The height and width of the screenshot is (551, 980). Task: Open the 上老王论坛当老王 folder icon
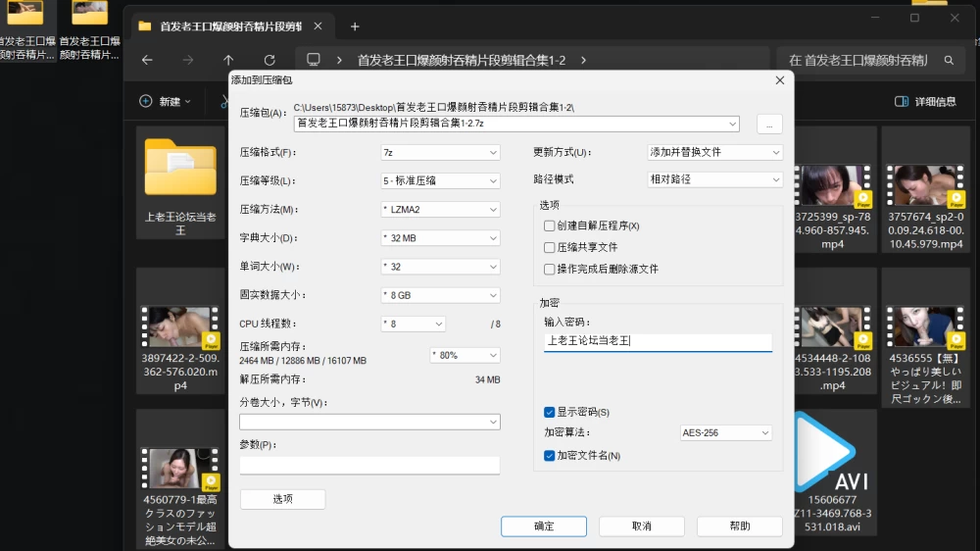(x=180, y=167)
